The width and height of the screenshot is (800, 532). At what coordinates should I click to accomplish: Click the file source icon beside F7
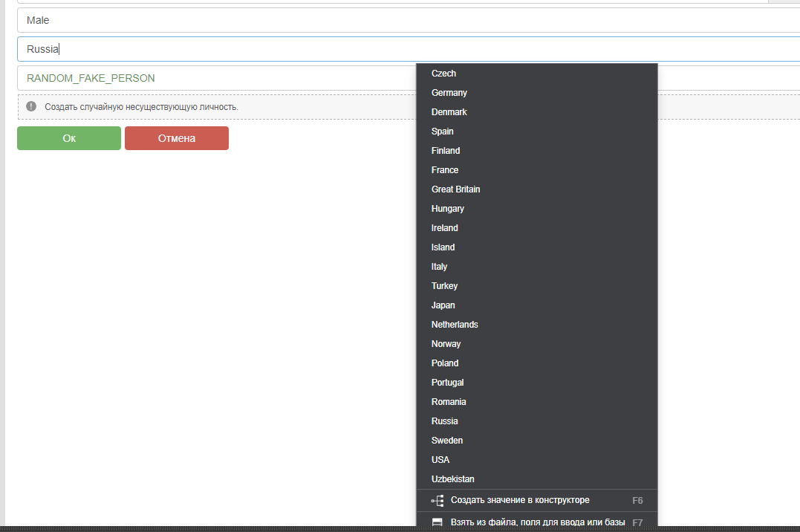(438, 522)
